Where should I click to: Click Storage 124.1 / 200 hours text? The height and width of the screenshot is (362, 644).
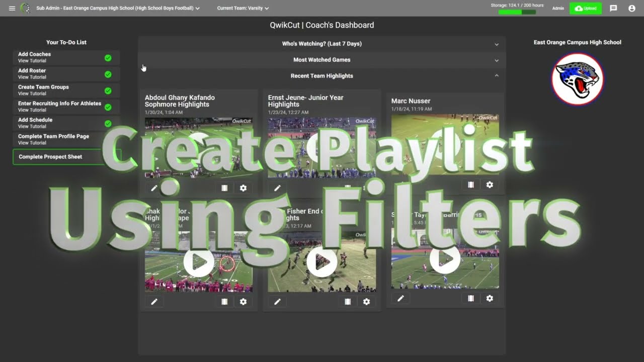[517, 5]
